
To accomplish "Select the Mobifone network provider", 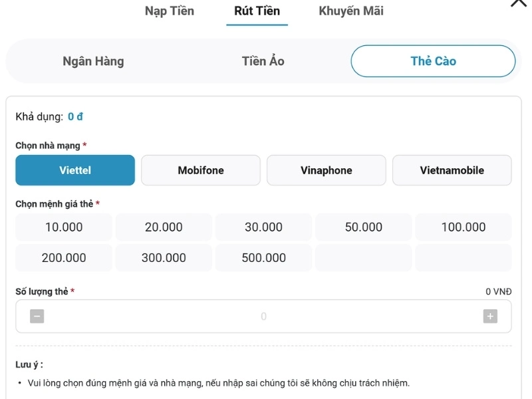I will pyautogui.click(x=200, y=170).
